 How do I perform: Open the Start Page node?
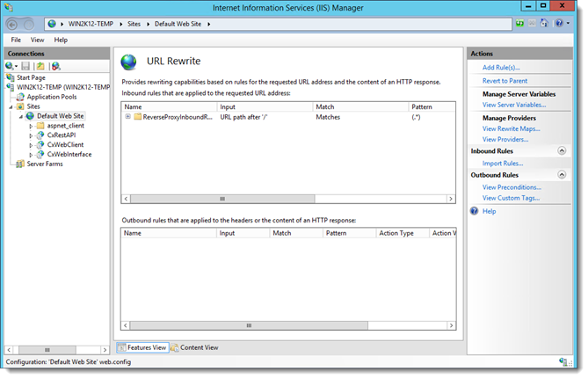pos(31,77)
